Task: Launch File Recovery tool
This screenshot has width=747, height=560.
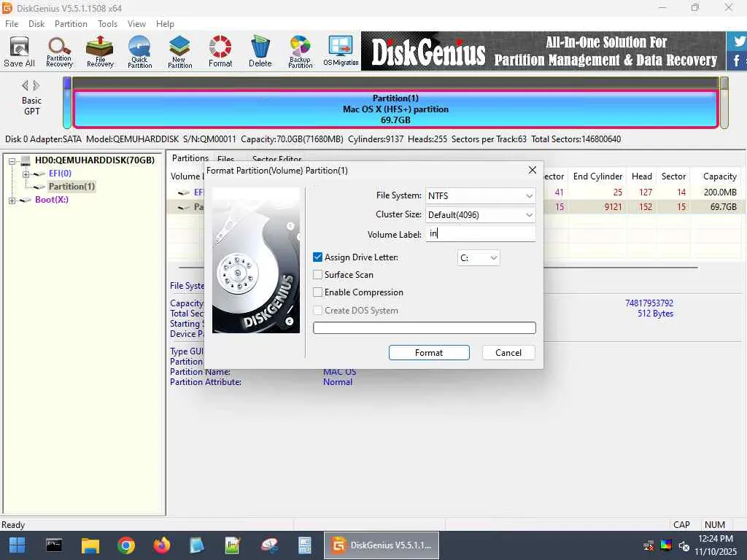Action: coord(99,52)
